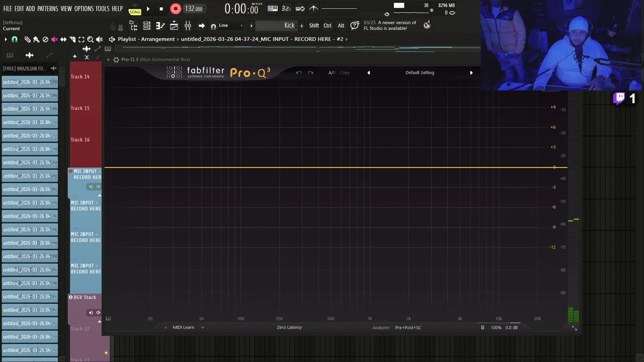The height and width of the screenshot is (362, 644).
Task: Click the Shift modifier button
Action: [314, 26]
